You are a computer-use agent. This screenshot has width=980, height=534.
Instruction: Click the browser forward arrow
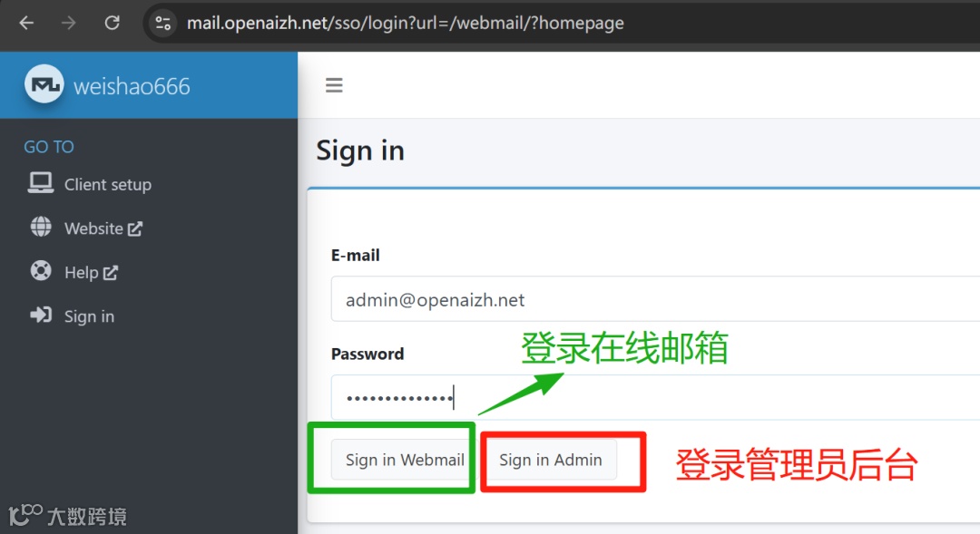click(69, 23)
